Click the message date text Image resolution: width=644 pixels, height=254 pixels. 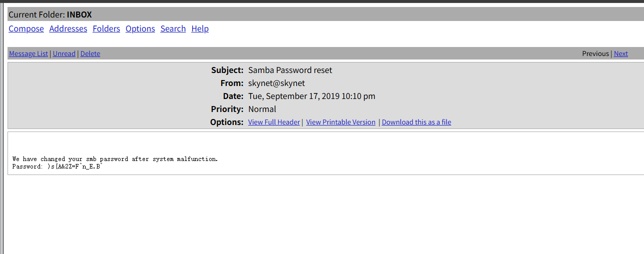pyautogui.click(x=311, y=96)
